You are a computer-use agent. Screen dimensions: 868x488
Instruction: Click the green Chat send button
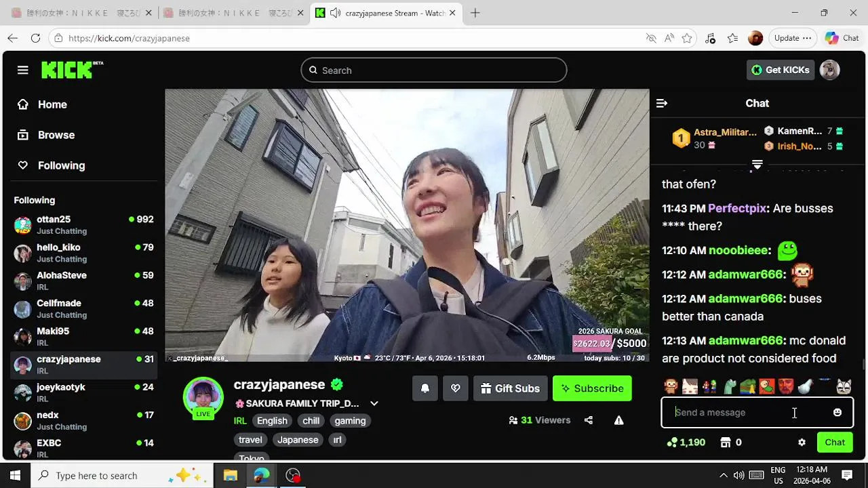tap(835, 442)
